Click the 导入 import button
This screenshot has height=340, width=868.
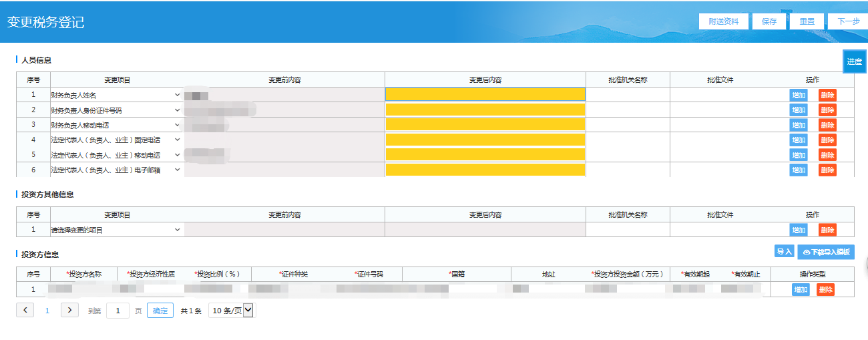pos(784,252)
